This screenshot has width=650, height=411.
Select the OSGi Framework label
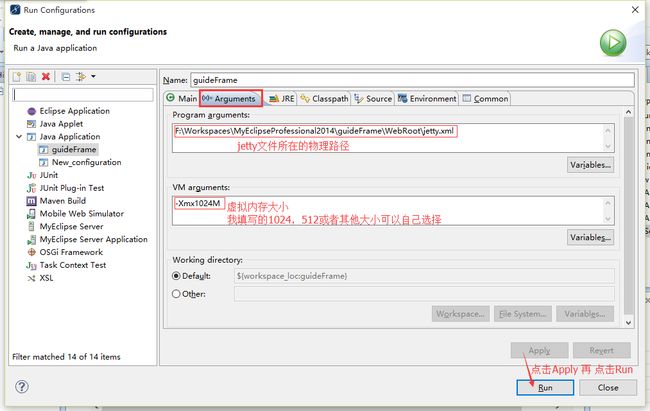71,252
